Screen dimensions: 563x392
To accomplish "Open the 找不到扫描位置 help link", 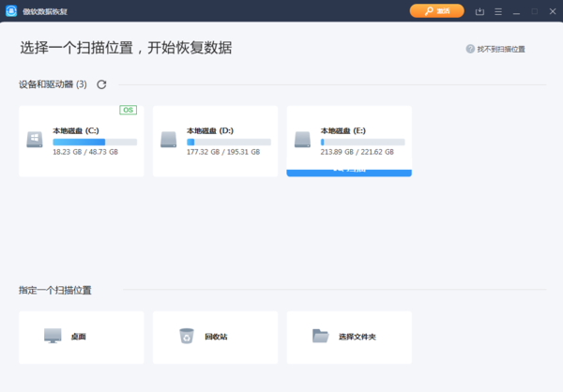I will [501, 49].
